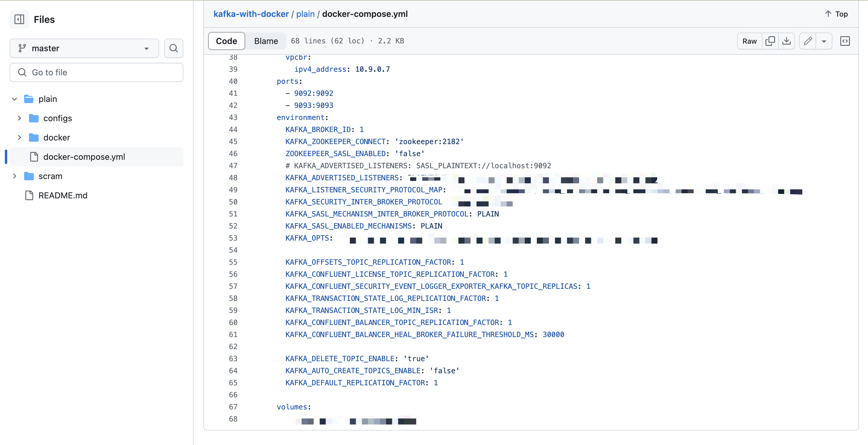Expand the configs folder chevron
The width and height of the screenshot is (868, 445).
pos(19,118)
